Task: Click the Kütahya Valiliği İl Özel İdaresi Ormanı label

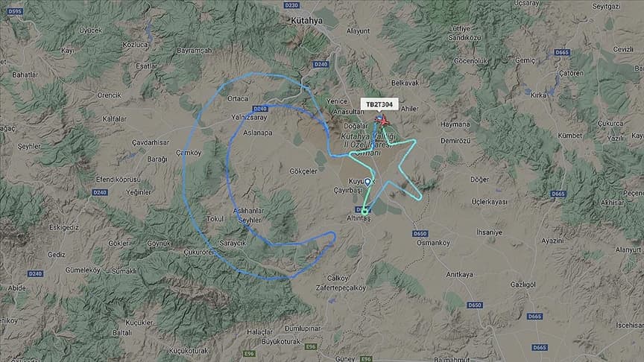Action: (368, 144)
